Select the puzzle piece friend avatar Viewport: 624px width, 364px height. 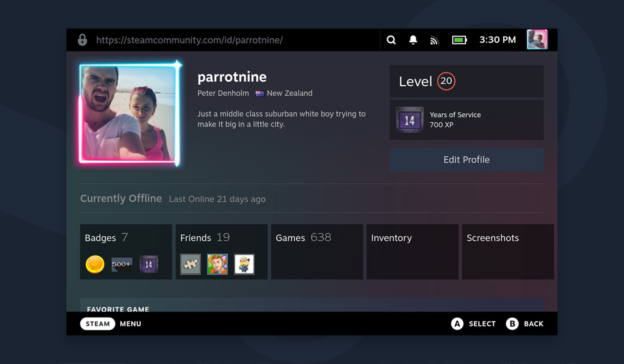click(191, 264)
